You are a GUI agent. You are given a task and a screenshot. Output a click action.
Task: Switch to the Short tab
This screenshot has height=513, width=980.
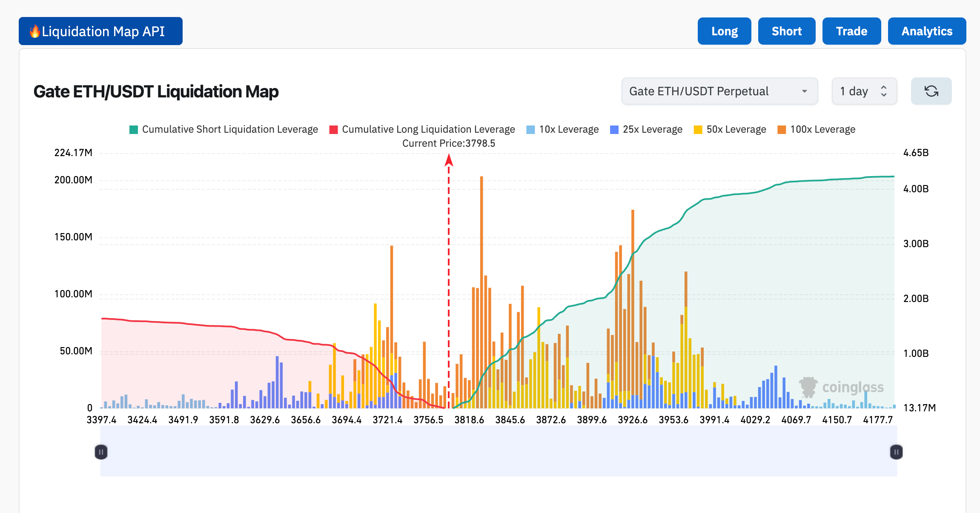[x=786, y=31]
